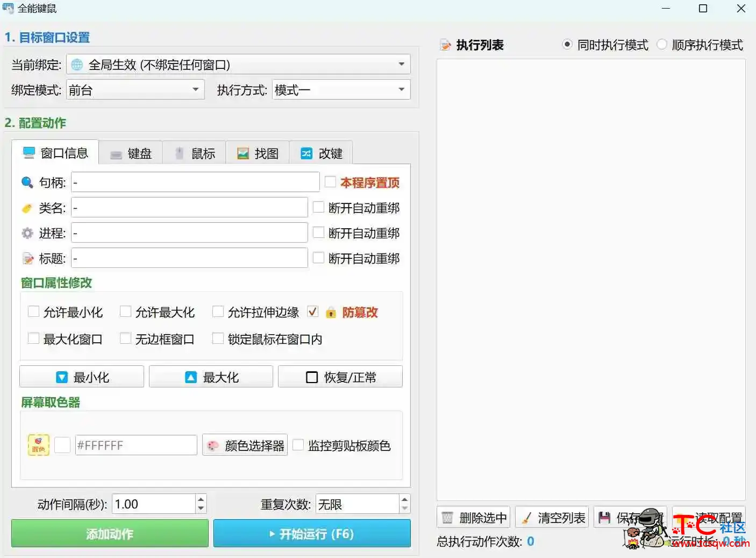
Task: Switch to the 窗口信息 tab
Action: 55,153
